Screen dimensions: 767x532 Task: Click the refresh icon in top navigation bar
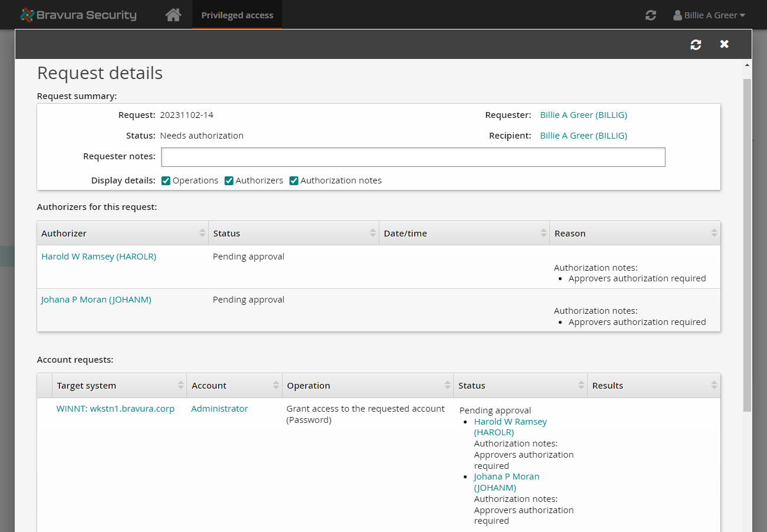tap(651, 15)
